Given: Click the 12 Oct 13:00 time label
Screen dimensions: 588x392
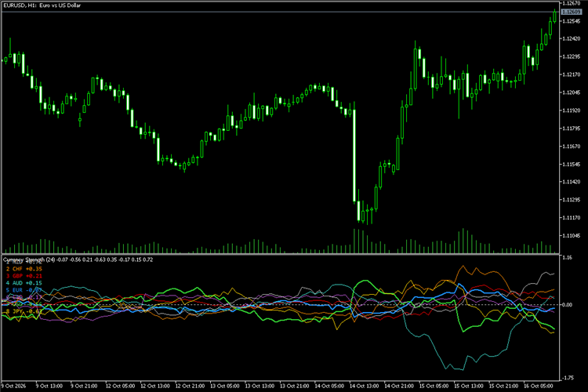Looking at the screenshot, I should [x=155, y=386].
